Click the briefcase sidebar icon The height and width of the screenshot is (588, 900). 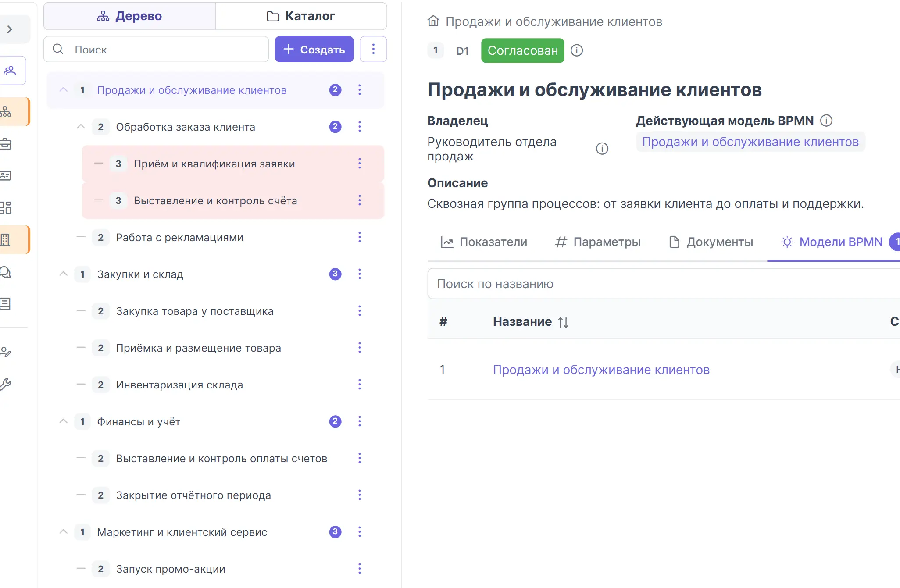[x=6, y=144]
